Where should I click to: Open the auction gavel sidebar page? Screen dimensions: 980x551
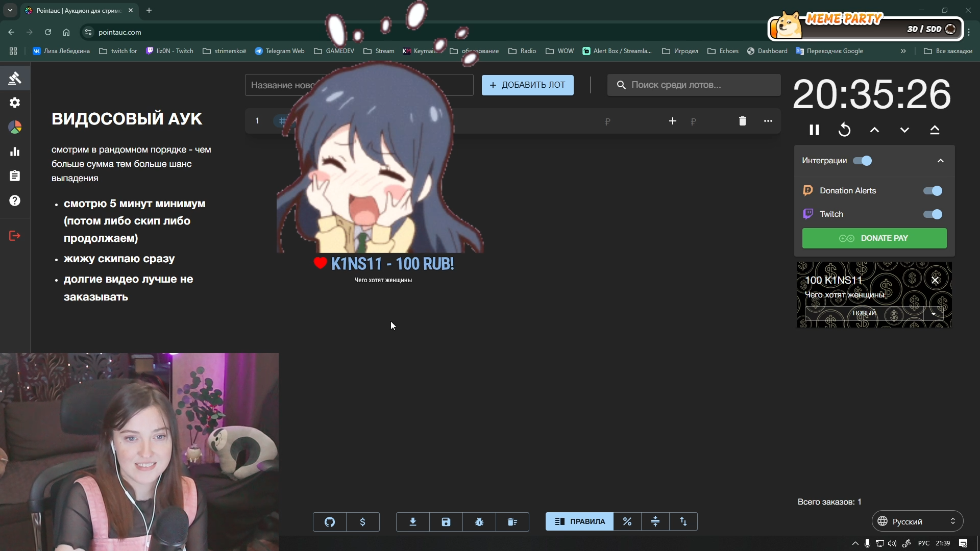15,78
